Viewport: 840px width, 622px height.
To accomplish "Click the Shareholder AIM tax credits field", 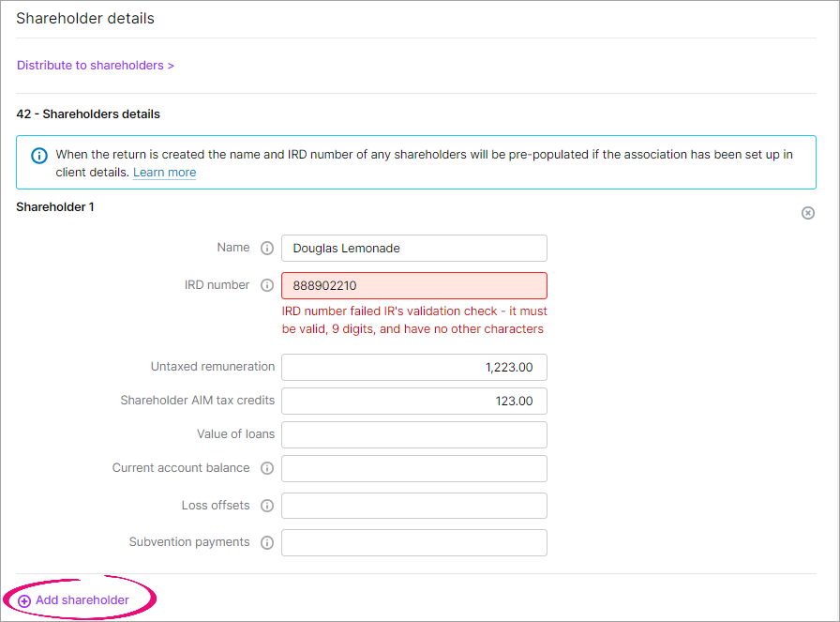I will [x=414, y=402].
